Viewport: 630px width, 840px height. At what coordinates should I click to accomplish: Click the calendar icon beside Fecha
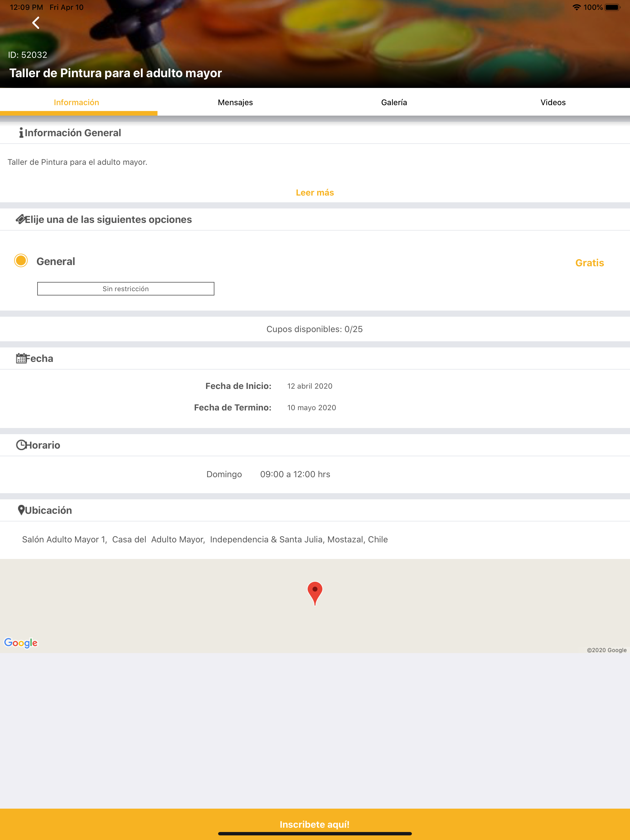coord(21,358)
